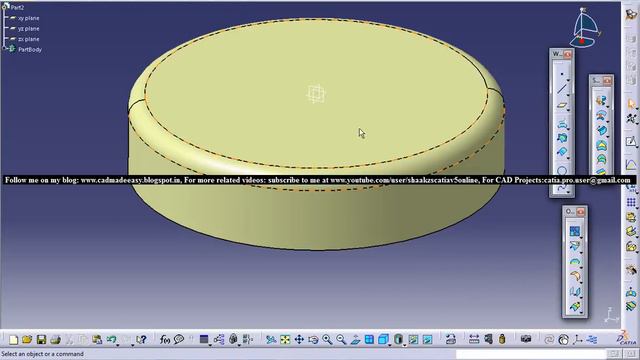Image resolution: width=640 pixels, height=360 pixels.
Task: Open the quick view dropdown arrow
Action: pyautogui.click(x=390, y=345)
